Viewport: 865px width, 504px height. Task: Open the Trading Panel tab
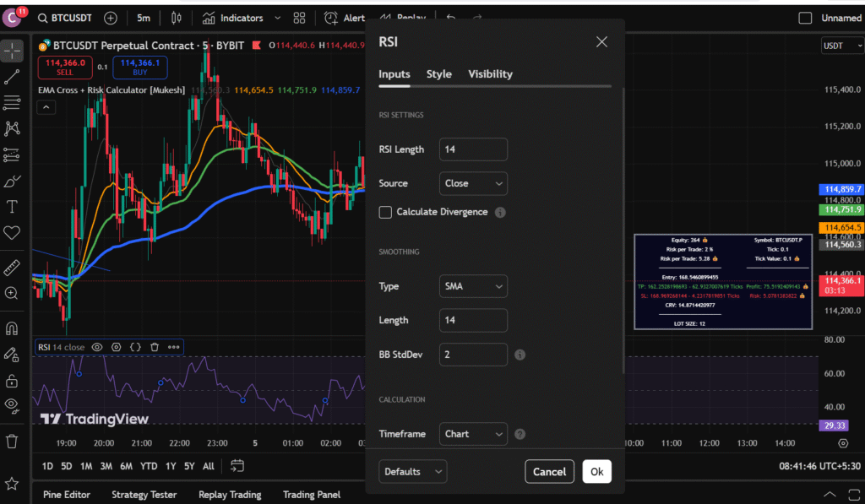tap(312, 495)
